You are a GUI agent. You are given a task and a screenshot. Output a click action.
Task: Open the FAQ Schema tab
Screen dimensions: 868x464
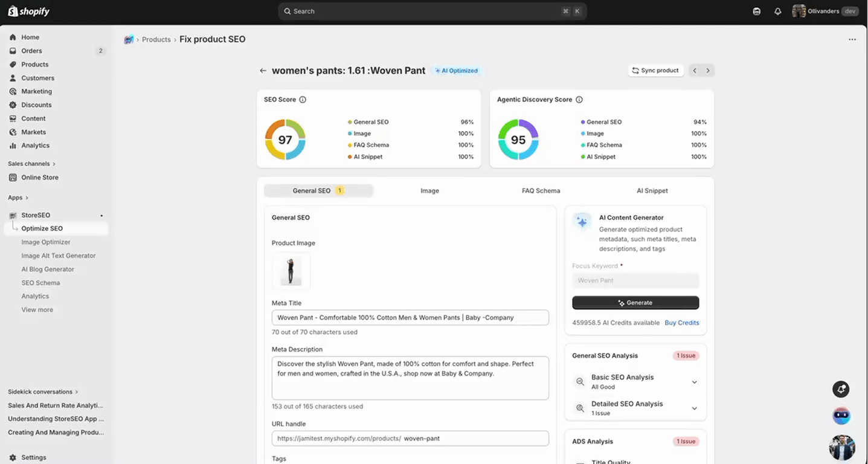pyautogui.click(x=540, y=190)
